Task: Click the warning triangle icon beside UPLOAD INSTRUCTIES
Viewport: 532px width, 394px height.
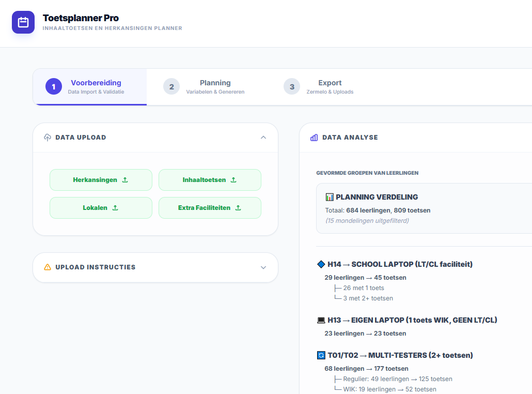Action: 48,267
